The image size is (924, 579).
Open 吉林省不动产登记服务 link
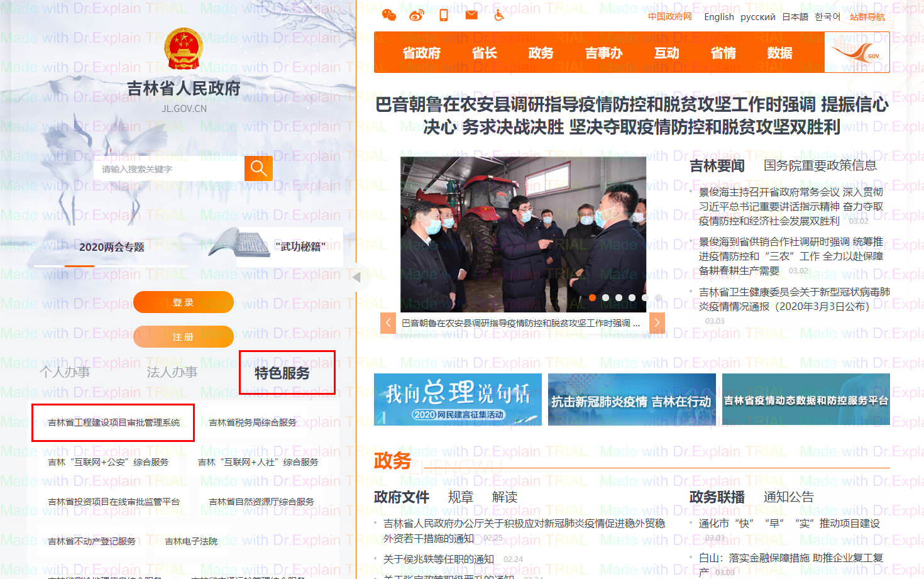(x=92, y=541)
